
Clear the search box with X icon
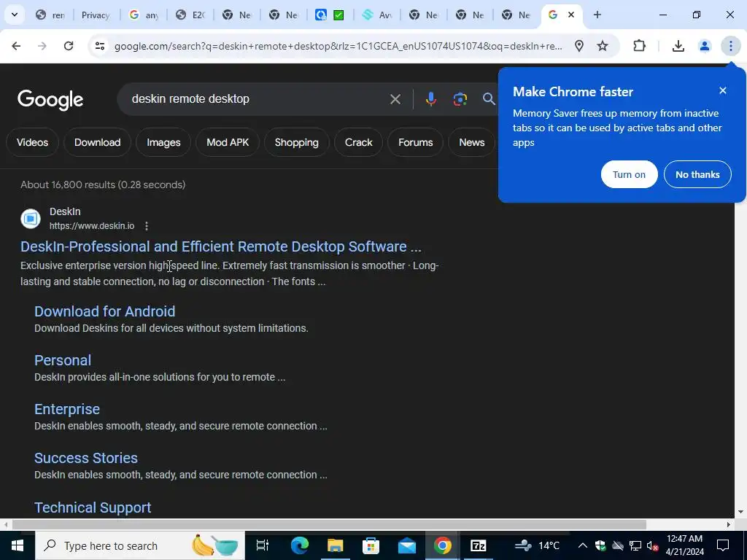(x=395, y=99)
